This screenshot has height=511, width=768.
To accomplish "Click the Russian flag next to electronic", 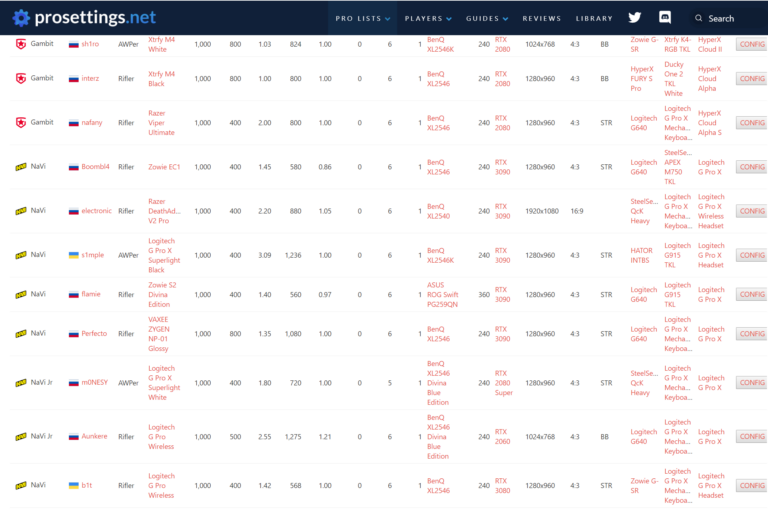I will tap(73, 211).
